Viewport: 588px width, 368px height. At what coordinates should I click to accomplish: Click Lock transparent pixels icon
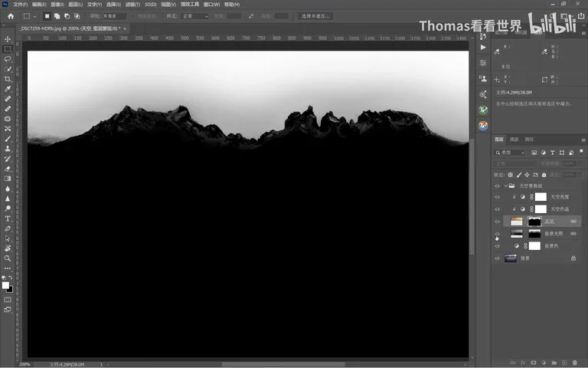(x=511, y=175)
